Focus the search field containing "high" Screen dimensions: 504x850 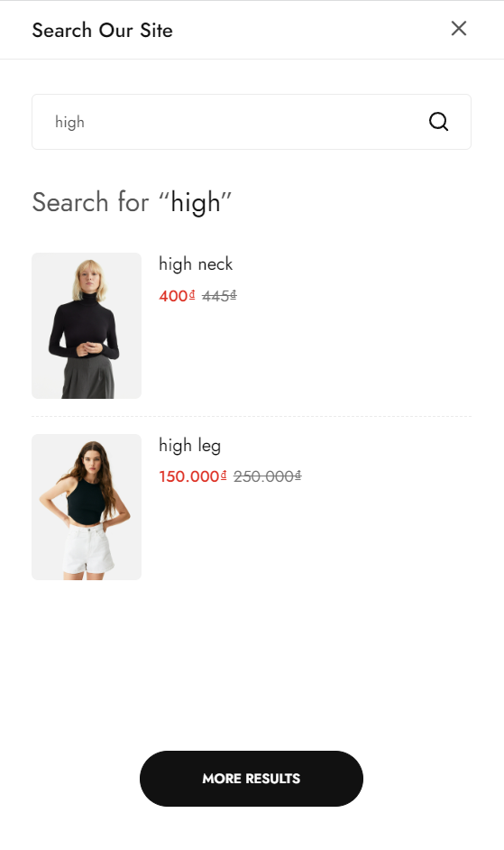(252, 122)
